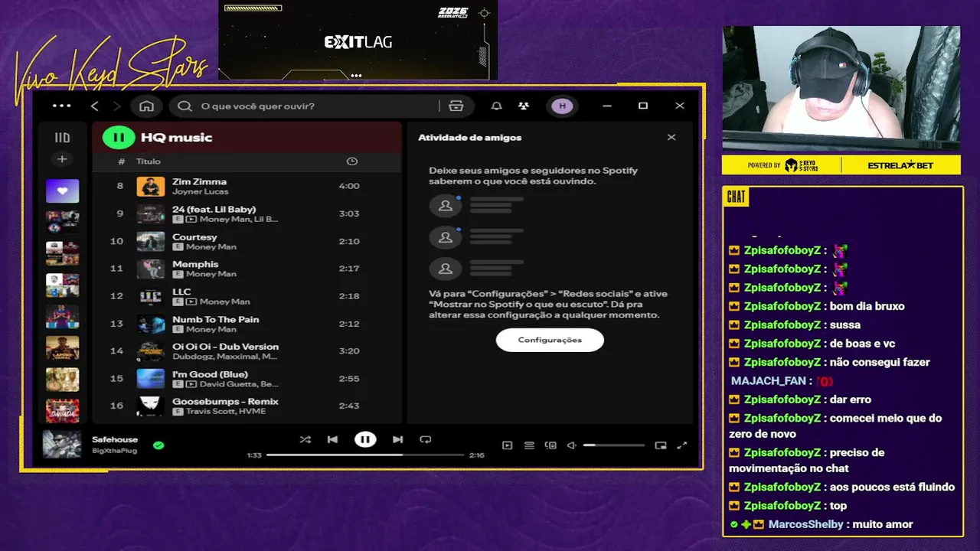
Task: Mute the volume speaker icon
Action: (571, 445)
